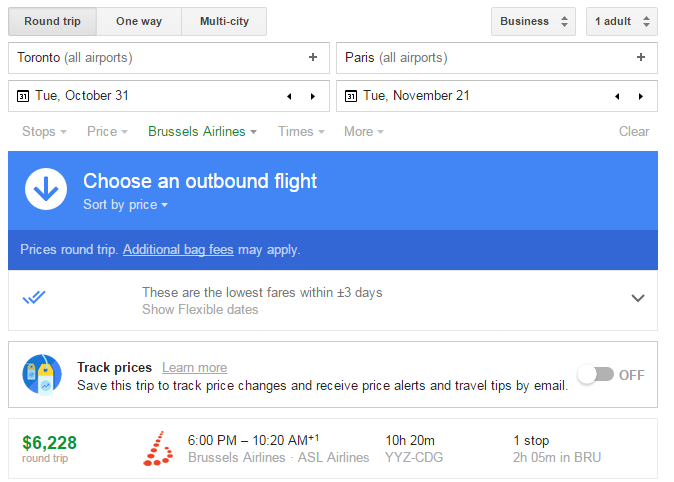
Task: Open the Sort by price menu
Action: pyautogui.click(x=126, y=205)
